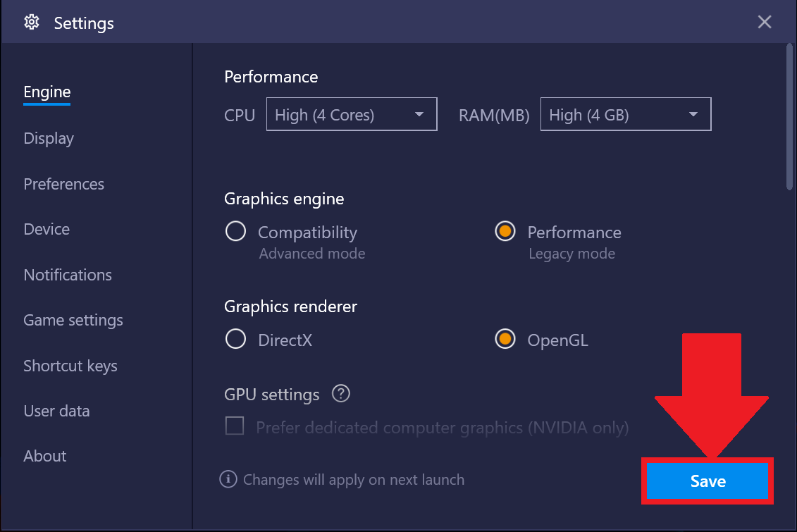
Task: Expand the RAM(MB) dropdown
Action: 626,114
